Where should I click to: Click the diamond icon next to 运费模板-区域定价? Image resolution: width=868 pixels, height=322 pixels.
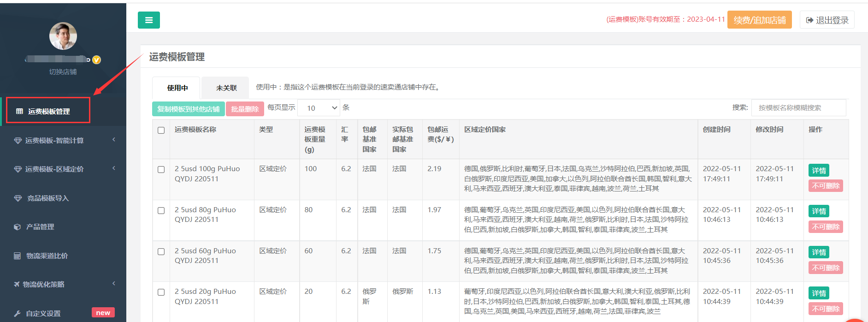pyautogui.click(x=18, y=169)
